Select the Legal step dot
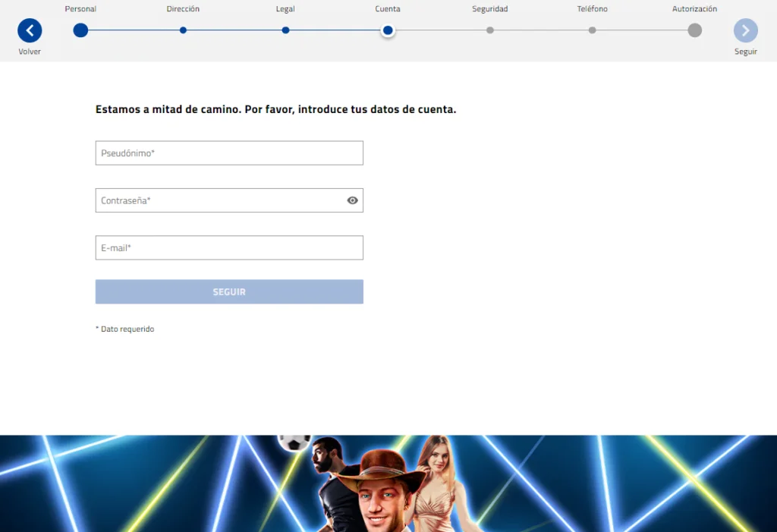Viewport: 777px width, 532px height. [285, 30]
